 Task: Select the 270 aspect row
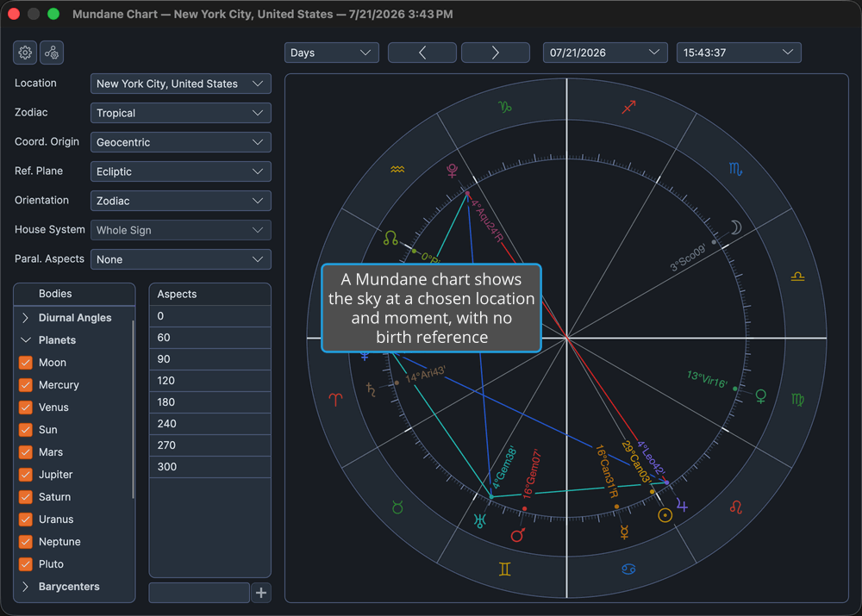(210, 445)
